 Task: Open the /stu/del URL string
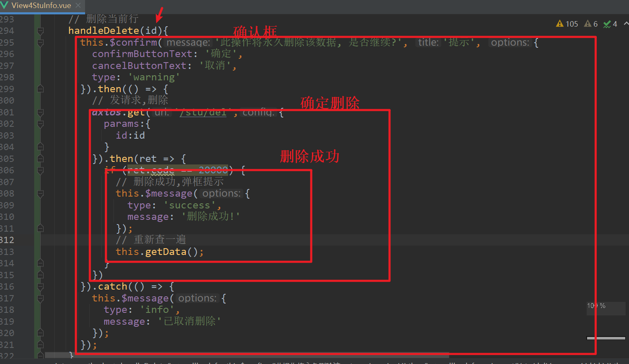203,112
